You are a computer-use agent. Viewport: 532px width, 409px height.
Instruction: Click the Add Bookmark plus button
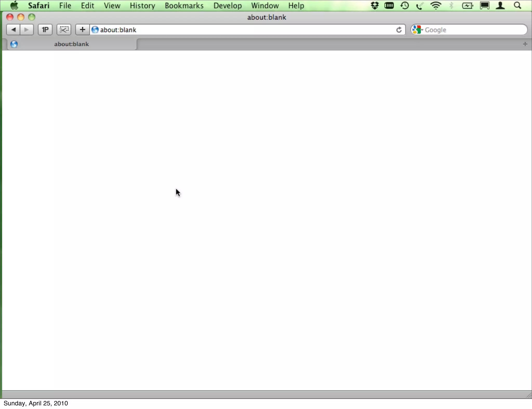click(82, 30)
